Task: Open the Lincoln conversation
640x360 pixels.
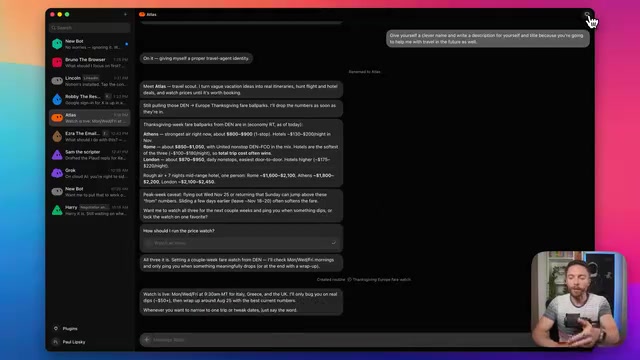Action: tap(90, 81)
